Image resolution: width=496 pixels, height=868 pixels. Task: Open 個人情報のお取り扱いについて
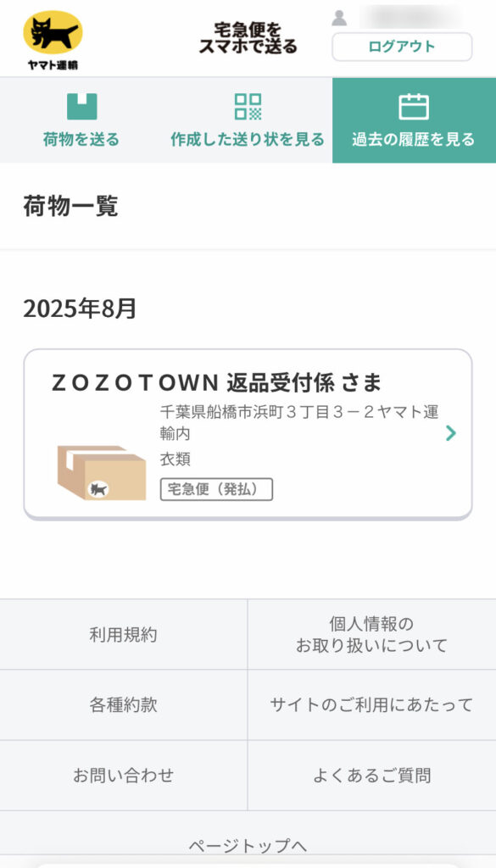tap(371, 634)
